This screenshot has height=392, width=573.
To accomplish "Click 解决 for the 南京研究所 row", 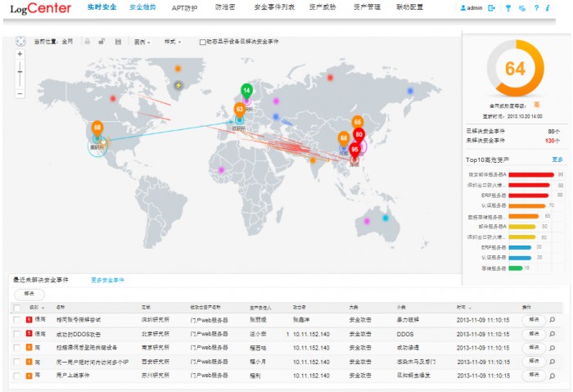I will point(534,348).
